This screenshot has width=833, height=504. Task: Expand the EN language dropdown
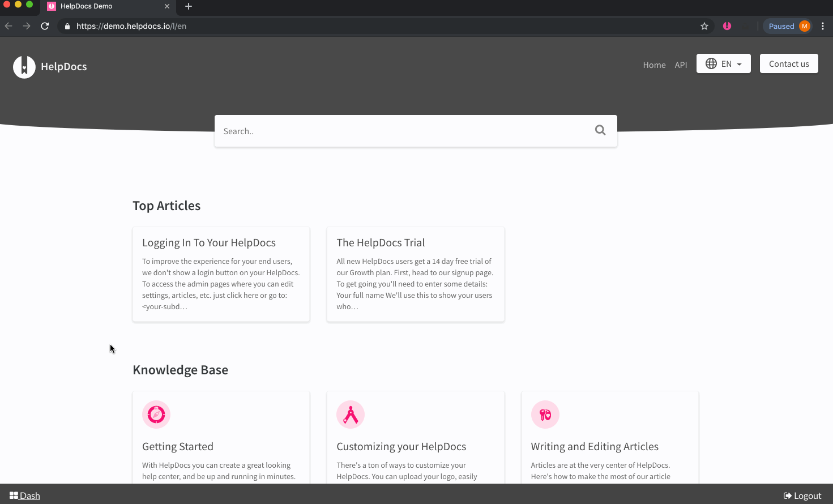point(724,63)
